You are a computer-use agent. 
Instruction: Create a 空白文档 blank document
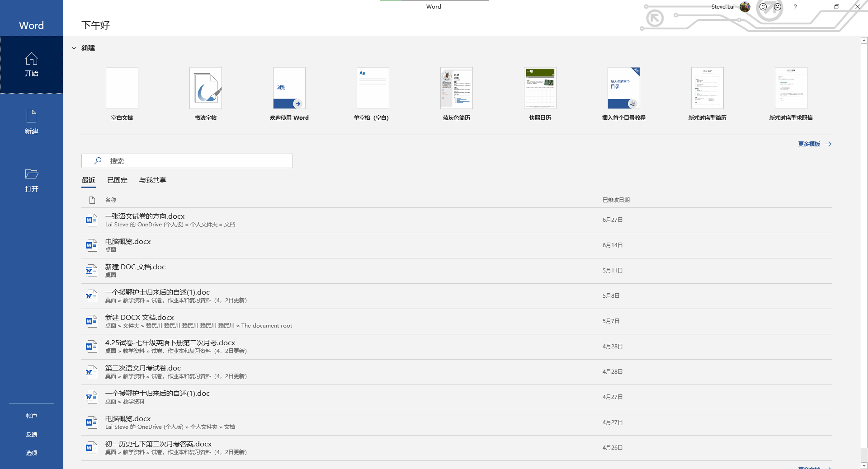click(122, 94)
